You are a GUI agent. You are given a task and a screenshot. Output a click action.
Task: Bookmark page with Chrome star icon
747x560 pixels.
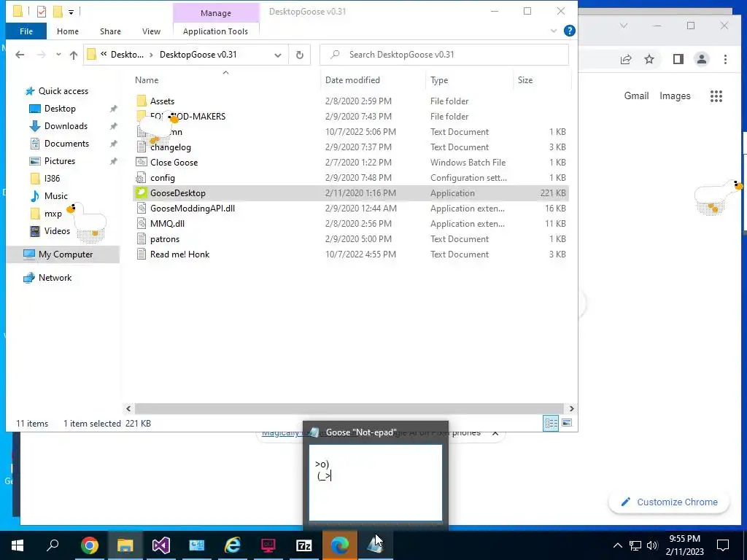point(649,59)
